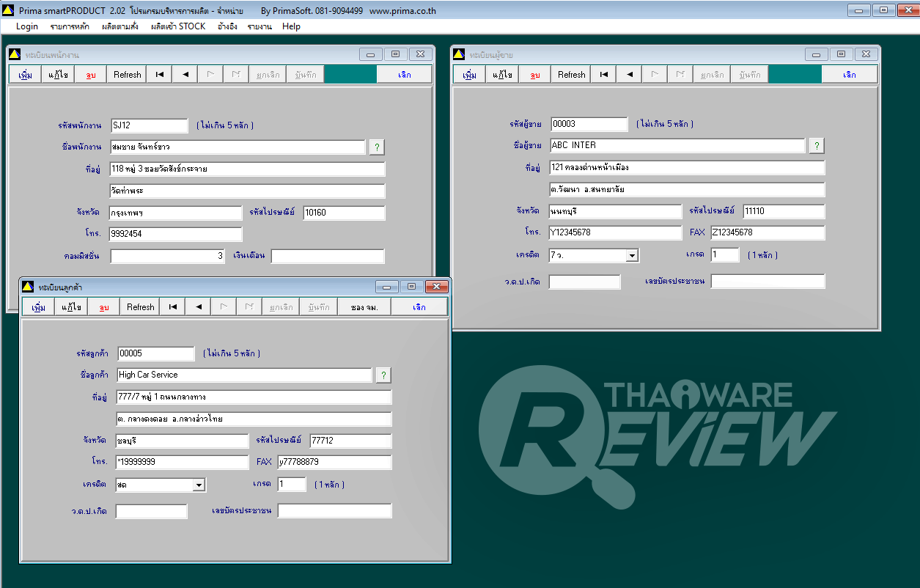
Task: Click employee phone field 9992454
Action: [176, 235]
